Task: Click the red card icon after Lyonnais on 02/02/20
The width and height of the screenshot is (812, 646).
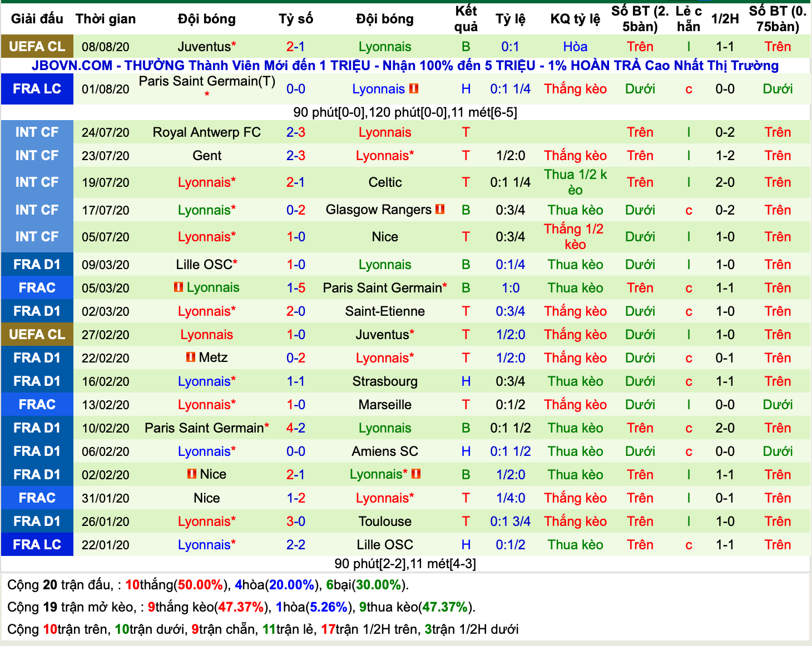Action: (x=416, y=474)
